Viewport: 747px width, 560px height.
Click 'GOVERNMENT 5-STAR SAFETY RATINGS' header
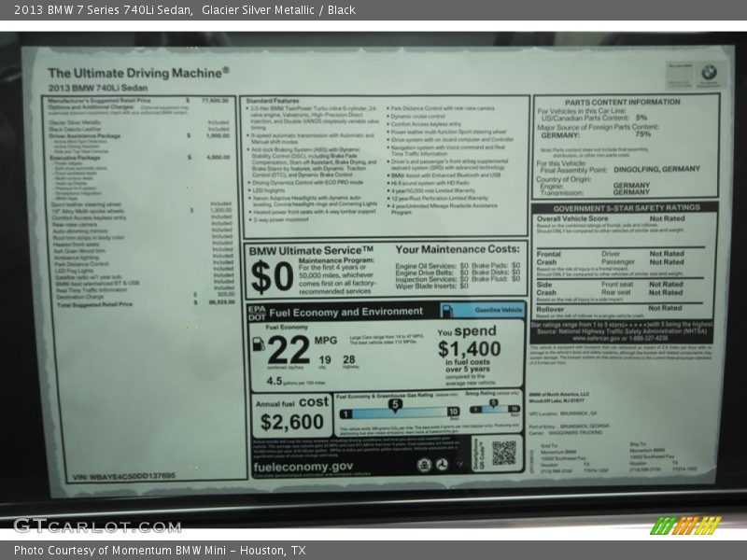(627, 207)
